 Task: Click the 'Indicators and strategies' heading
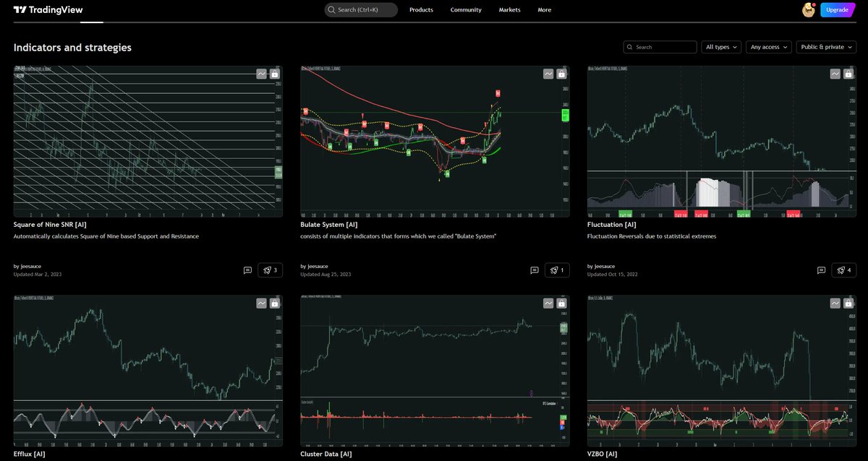tap(72, 47)
